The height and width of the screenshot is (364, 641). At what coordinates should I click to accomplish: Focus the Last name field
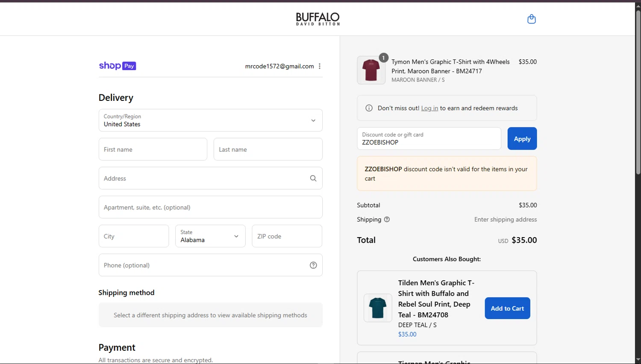[x=268, y=150]
